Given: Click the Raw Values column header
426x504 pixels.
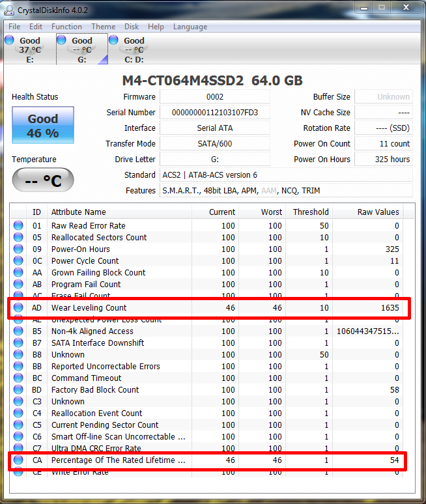Looking at the screenshot, I should click(x=368, y=212).
